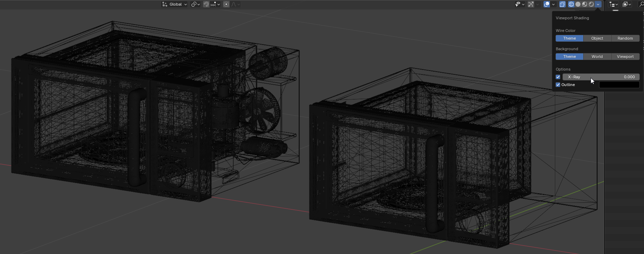Uncheck the X-Ray checkbox
The image size is (644, 254).
pos(558,77)
